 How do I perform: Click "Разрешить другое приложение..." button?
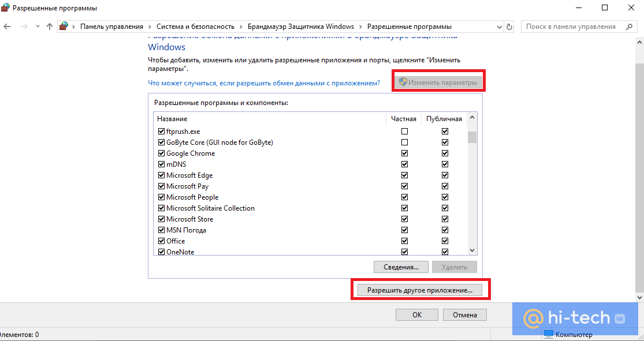420,290
